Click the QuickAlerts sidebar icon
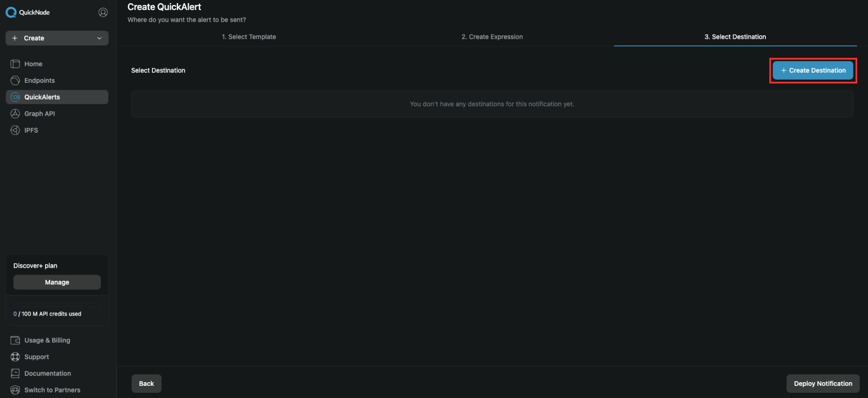The height and width of the screenshot is (398, 868). (x=15, y=97)
